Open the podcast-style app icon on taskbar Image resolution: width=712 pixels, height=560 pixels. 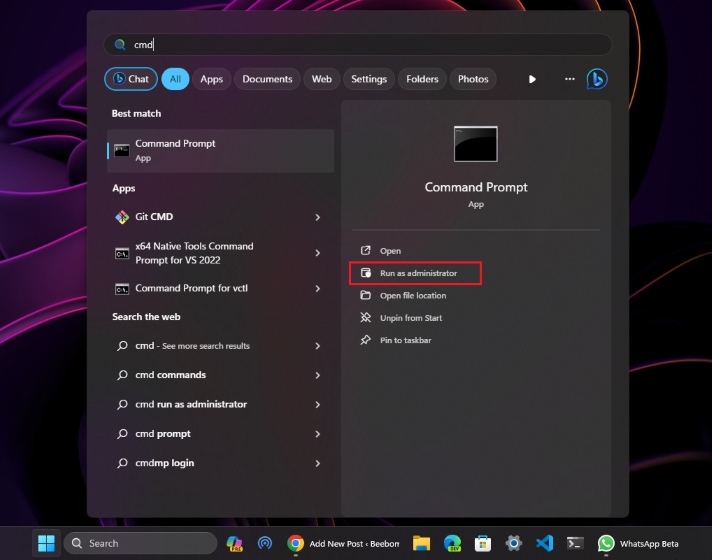point(265,543)
